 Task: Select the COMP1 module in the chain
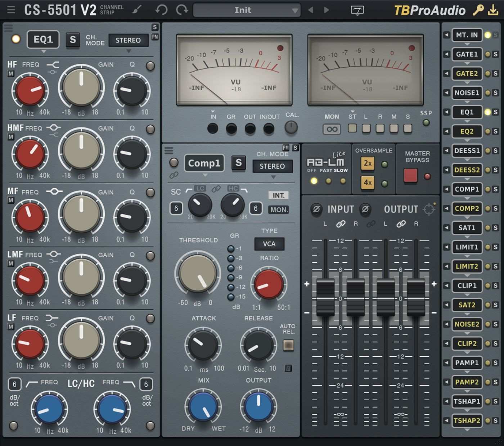coord(467,189)
